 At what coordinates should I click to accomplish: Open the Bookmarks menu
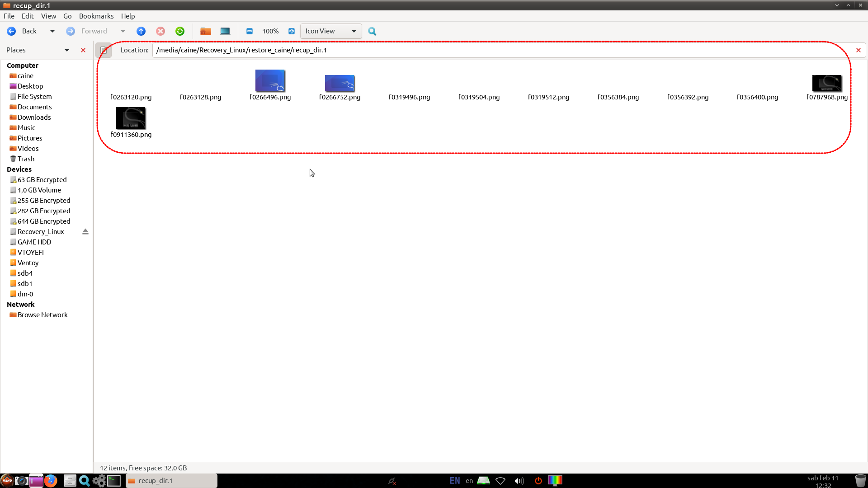(96, 16)
